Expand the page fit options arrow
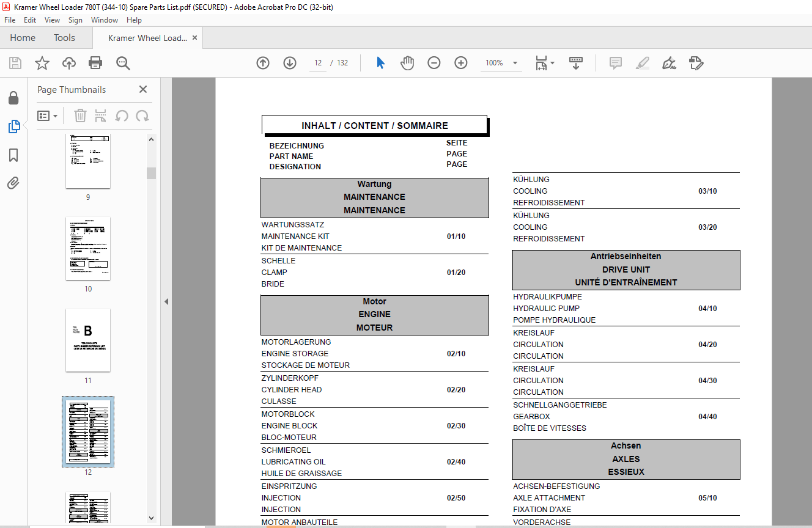Screen dimensions: 812x528 click(553, 63)
